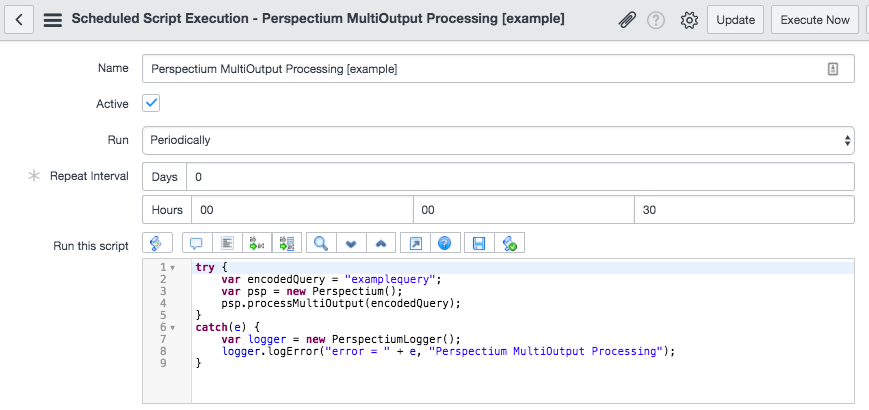Click the Update button

click(735, 20)
